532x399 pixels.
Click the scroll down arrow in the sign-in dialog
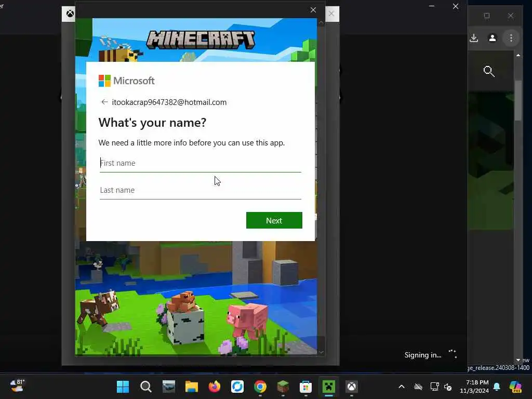pyautogui.click(x=321, y=353)
